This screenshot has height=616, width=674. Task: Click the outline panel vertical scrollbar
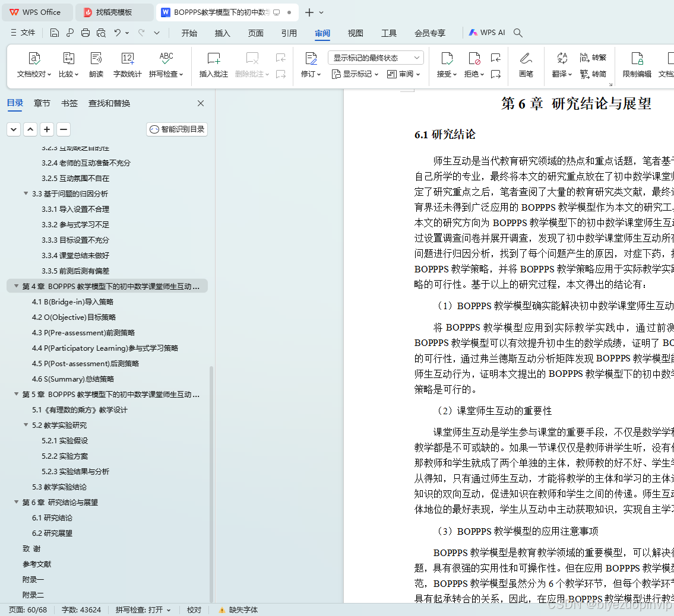click(211, 483)
